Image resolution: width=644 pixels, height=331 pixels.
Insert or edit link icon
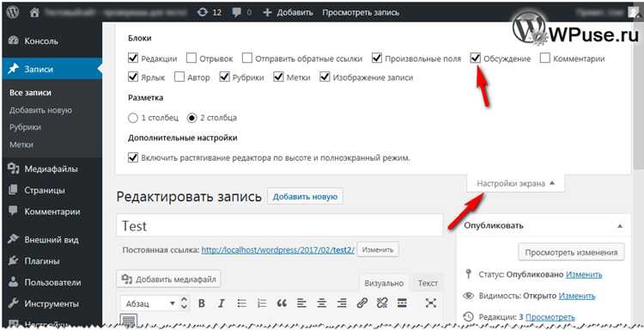[361, 303]
